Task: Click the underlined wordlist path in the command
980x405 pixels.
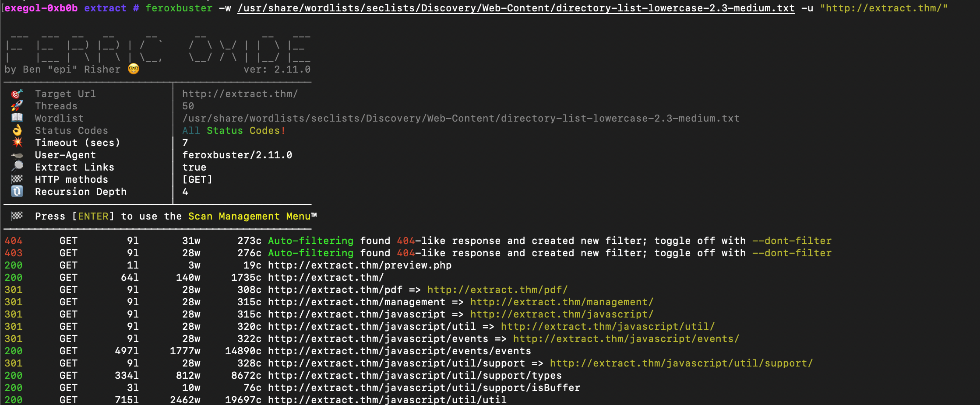Action: [x=516, y=8]
